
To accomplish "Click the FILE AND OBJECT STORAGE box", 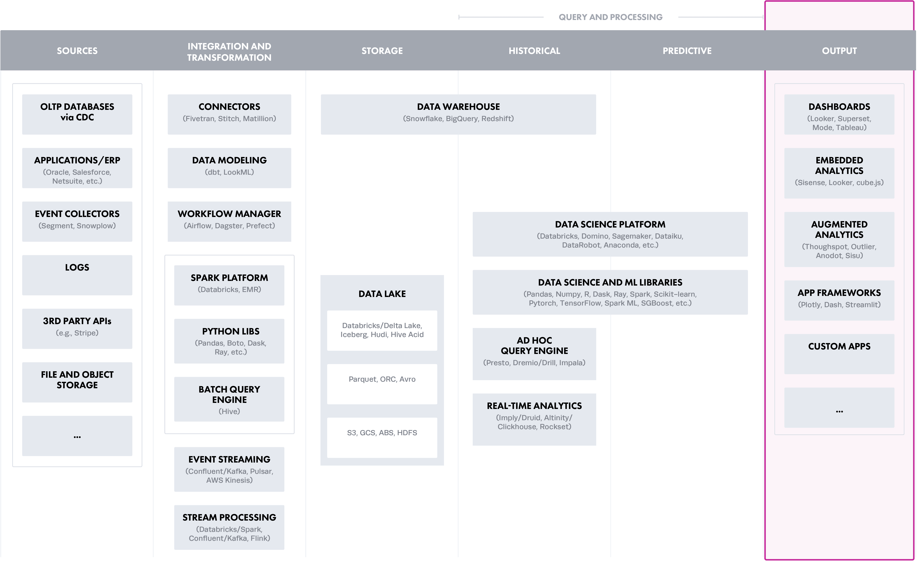I will tap(77, 383).
